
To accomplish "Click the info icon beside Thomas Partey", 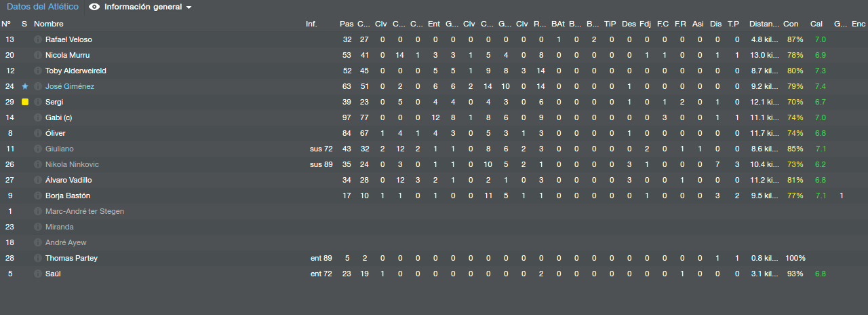I will pos(38,259).
